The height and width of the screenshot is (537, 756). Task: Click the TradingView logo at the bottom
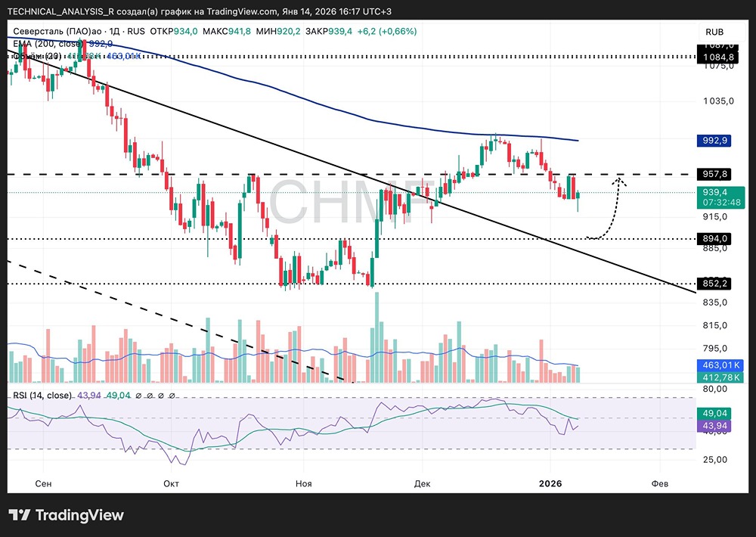pos(66,515)
